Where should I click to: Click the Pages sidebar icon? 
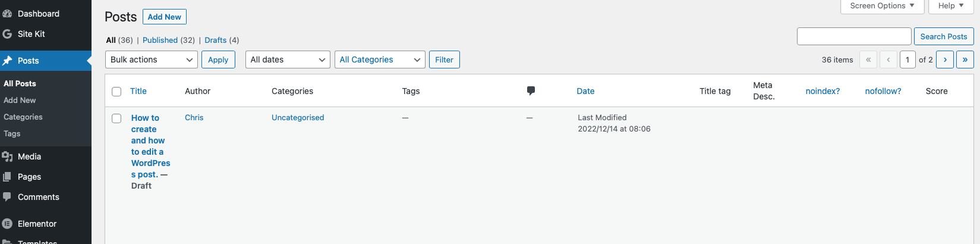pyautogui.click(x=7, y=177)
